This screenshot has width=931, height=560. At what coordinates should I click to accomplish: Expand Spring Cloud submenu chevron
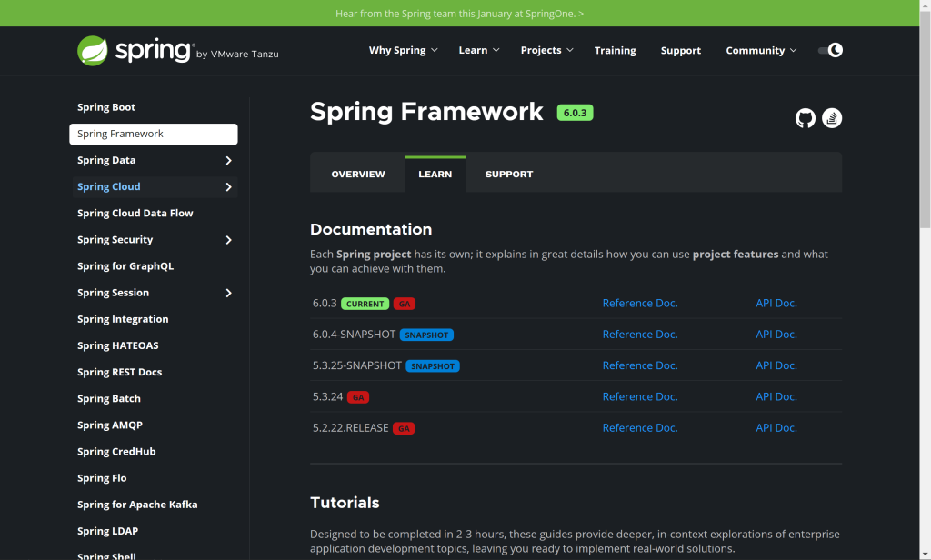pyautogui.click(x=228, y=187)
